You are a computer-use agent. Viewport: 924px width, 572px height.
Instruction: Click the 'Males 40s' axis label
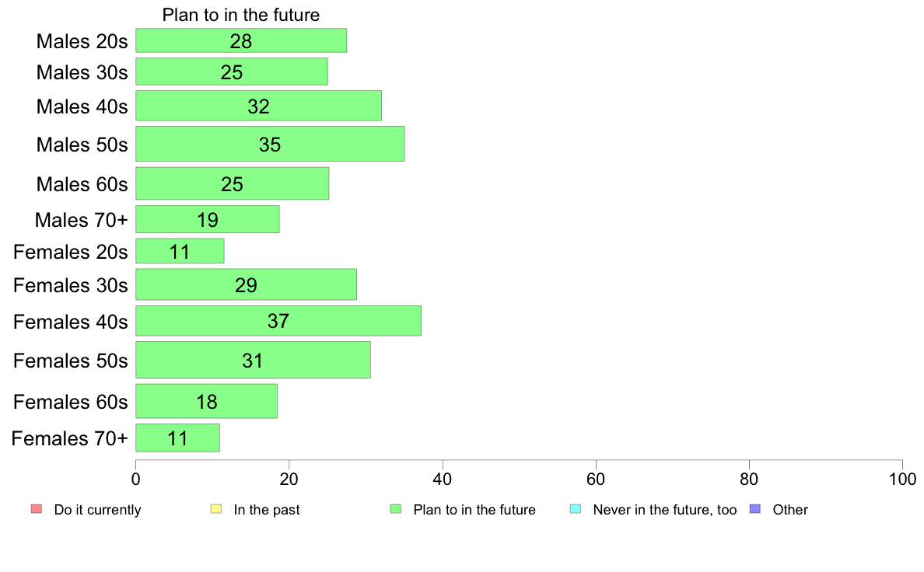click(x=82, y=106)
